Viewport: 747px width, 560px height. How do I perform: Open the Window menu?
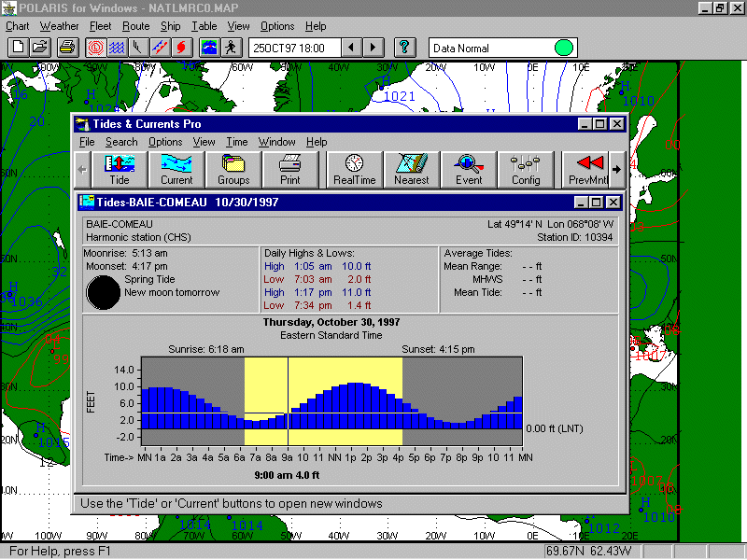276,142
